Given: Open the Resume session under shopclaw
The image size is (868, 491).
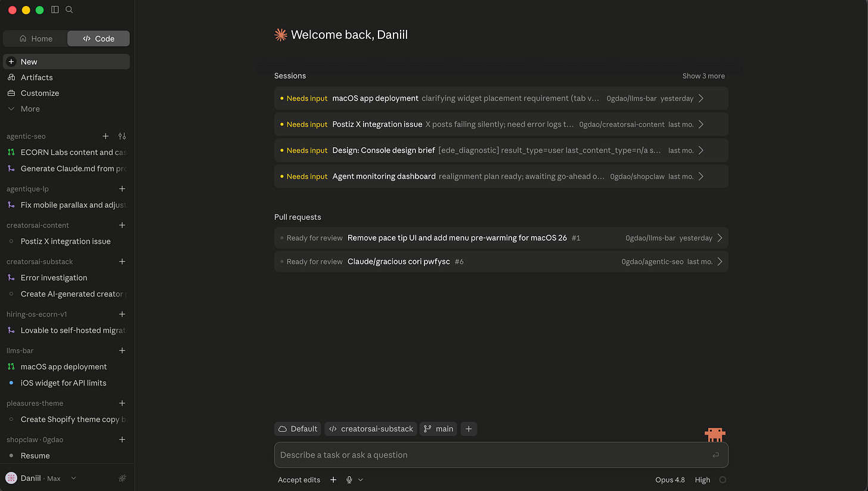Looking at the screenshot, I should (66, 456).
